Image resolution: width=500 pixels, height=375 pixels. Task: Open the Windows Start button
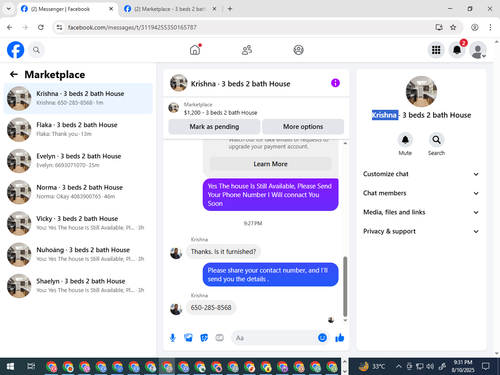(10, 367)
